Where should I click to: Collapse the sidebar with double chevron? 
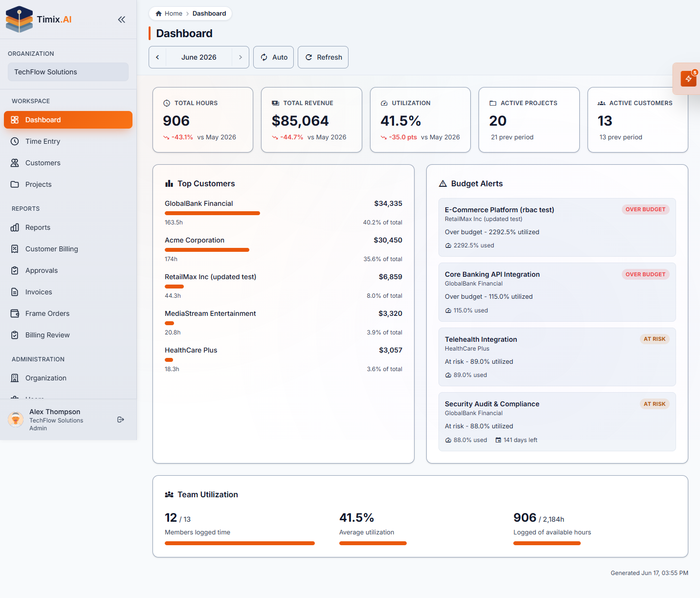click(x=122, y=20)
